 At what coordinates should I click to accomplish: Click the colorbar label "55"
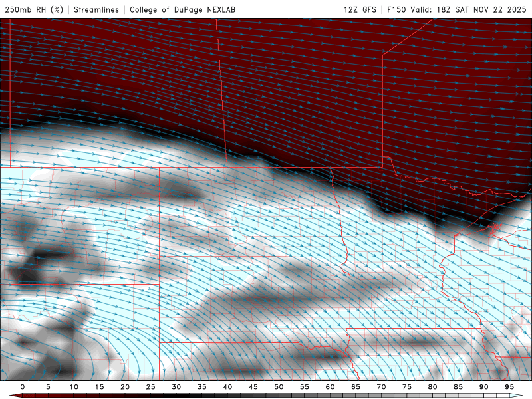coord(305,387)
